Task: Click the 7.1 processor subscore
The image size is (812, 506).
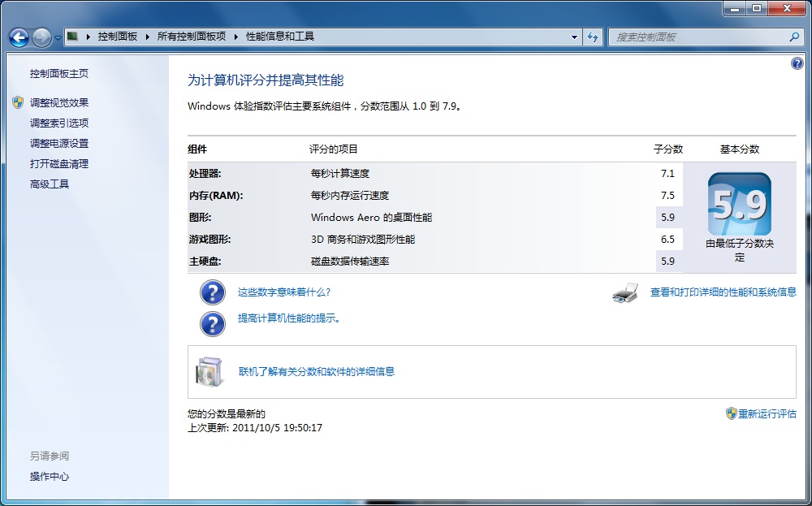Action: pyautogui.click(x=668, y=174)
